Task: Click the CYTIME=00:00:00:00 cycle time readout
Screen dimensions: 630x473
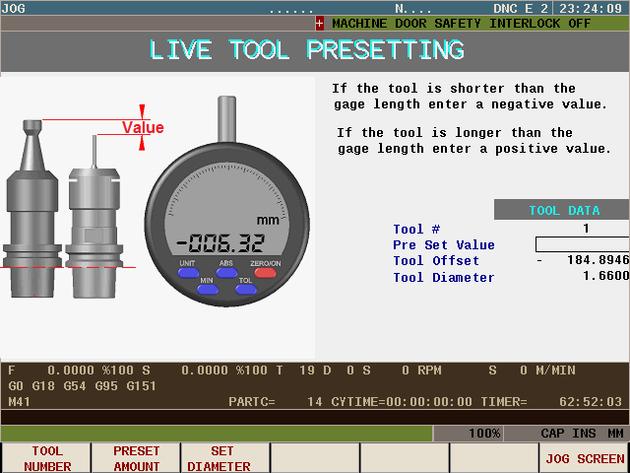Action: coord(401,401)
